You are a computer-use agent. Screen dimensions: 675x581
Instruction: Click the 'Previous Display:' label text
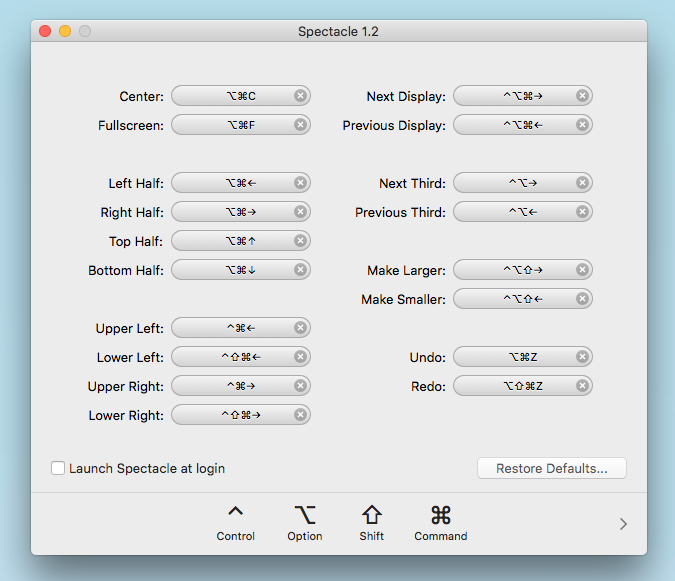pos(394,126)
